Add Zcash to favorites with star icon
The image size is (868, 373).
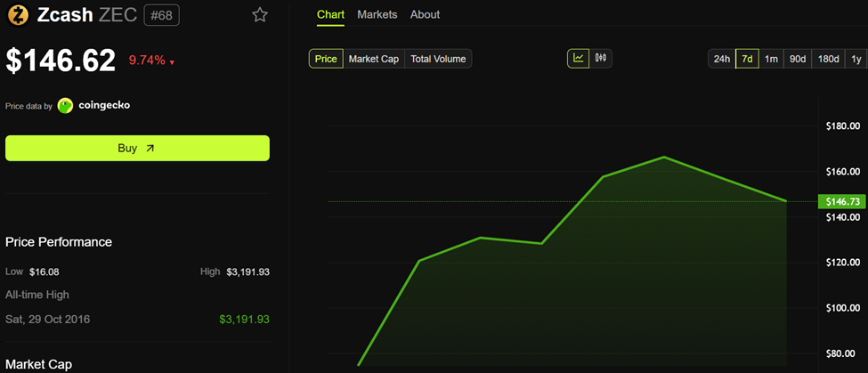point(260,15)
